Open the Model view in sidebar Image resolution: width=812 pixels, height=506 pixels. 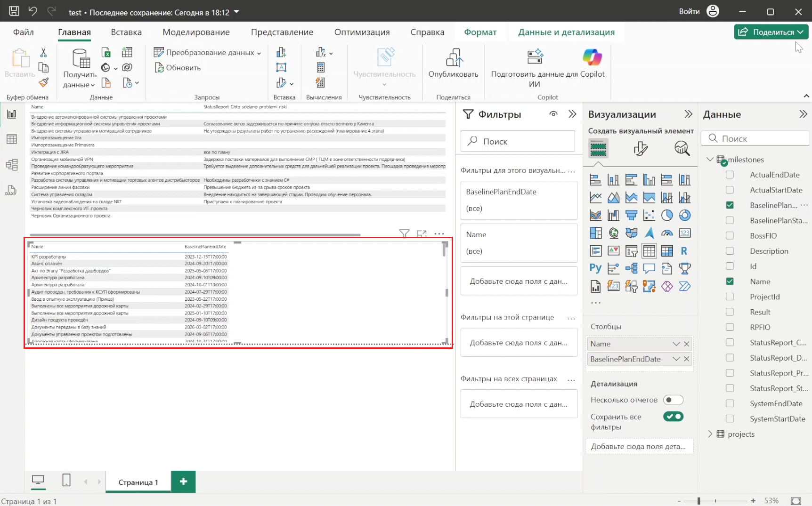click(12, 165)
